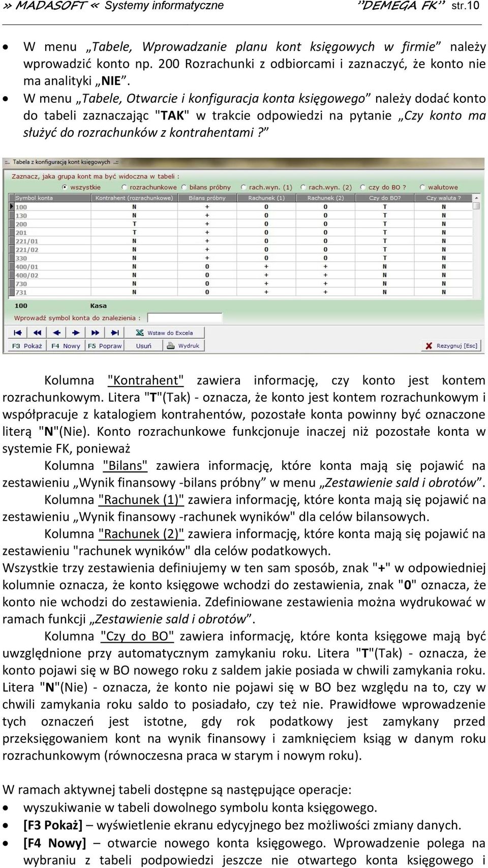Click the 'Bilans próbny' column header

(207, 198)
